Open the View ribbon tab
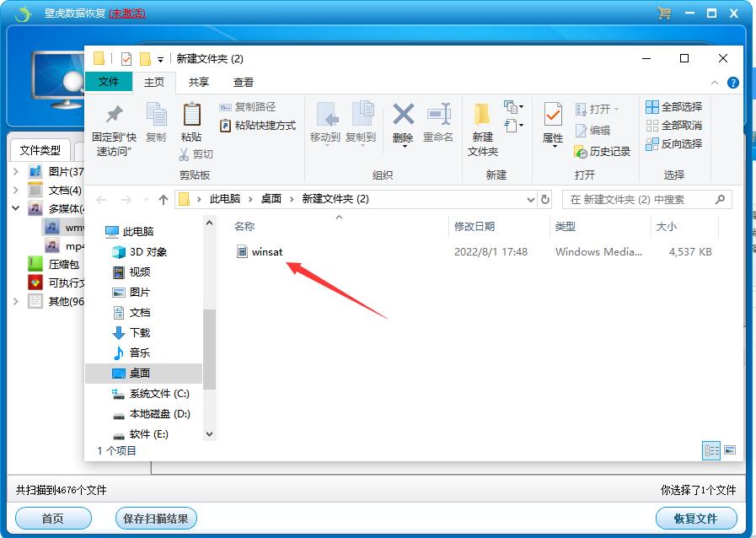The height and width of the screenshot is (538, 756). [x=244, y=82]
